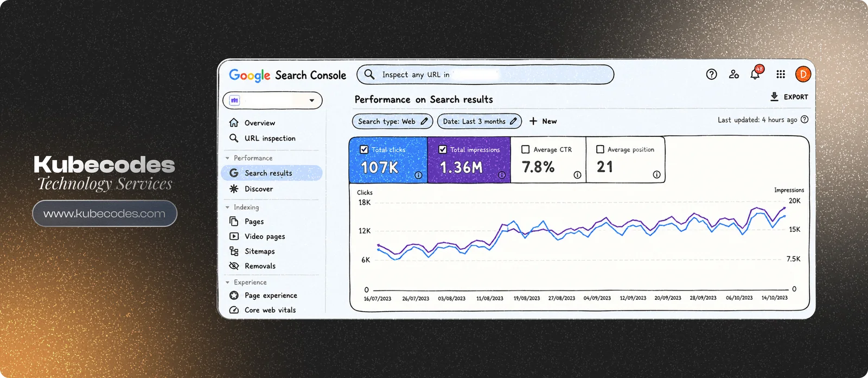This screenshot has width=868, height=378.
Task: Click the 1.36M total impressions value
Action: click(x=461, y=167)
